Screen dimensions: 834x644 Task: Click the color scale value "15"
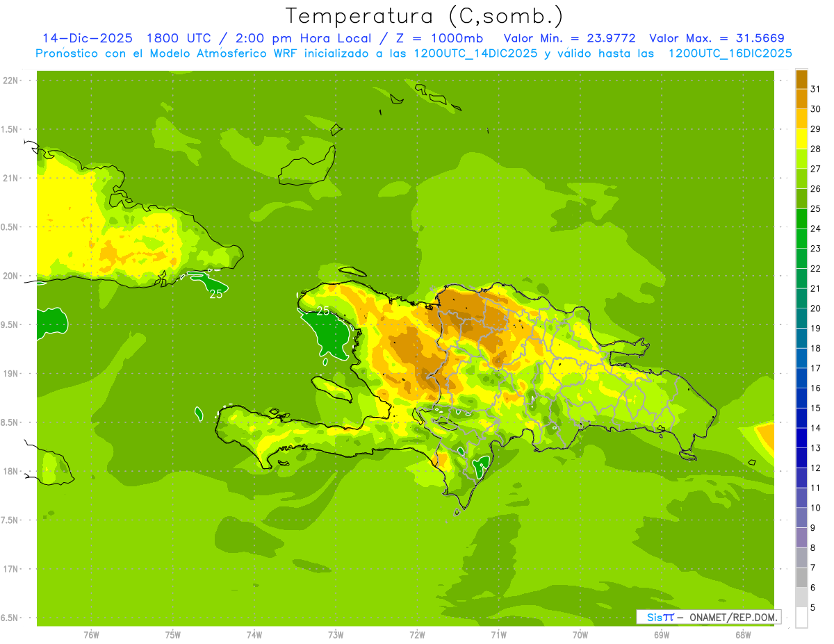point(816,408)
